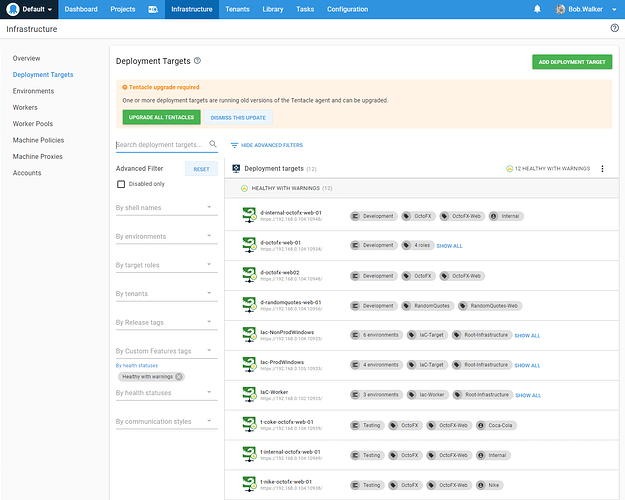This screenshot has width=625, height=500.
Task: Click the search icon in the top navigation
Action: point(153,9)
